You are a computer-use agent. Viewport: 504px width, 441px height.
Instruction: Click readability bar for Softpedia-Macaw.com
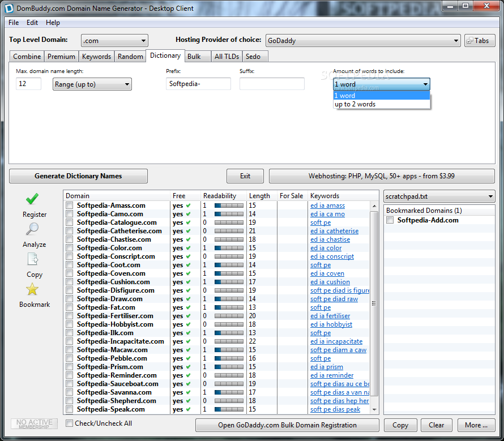[229, 350]
